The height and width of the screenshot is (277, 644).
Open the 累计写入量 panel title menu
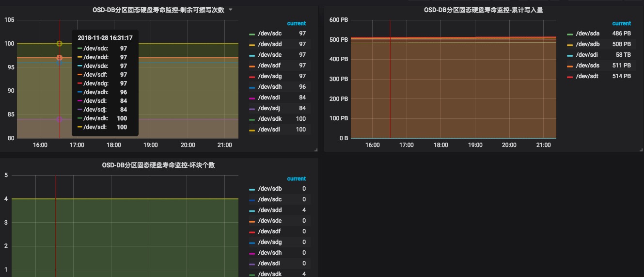pos(483,10)
